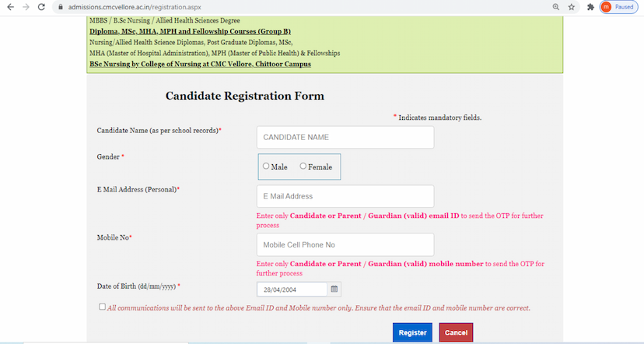Click the Mobile Cell Phone No field
644x344 pixels.
point(345,244)
